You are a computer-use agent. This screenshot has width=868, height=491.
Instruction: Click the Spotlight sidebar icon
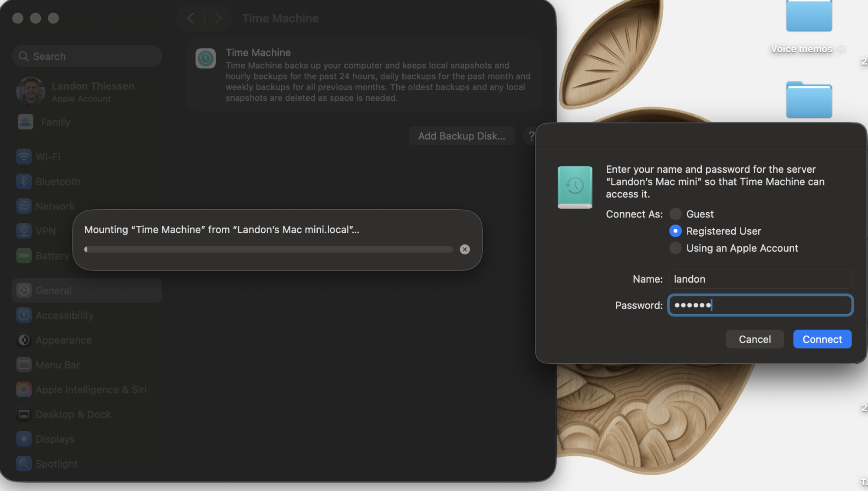coord(24,464)
